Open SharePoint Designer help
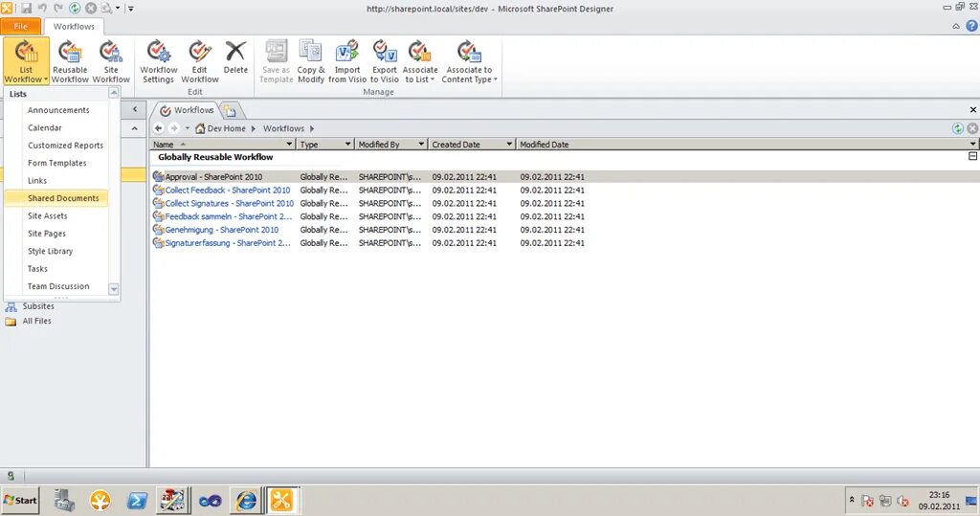This screenshot has height=516, width=980. click(972, 26)
